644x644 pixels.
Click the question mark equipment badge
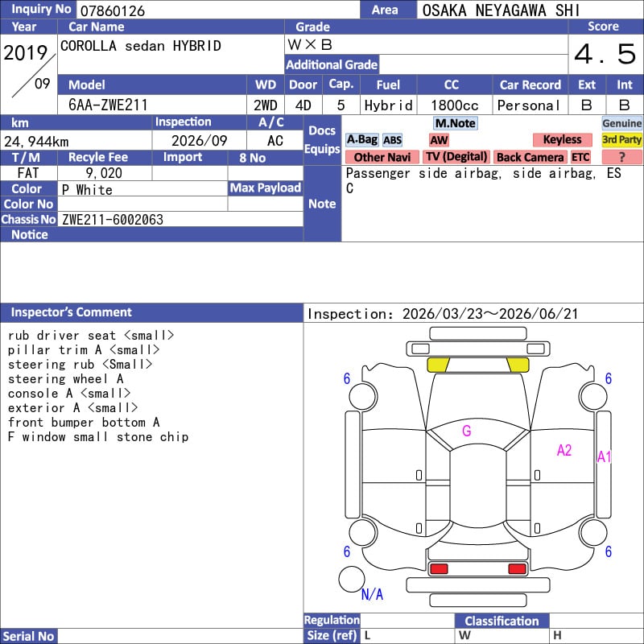coord(621,158)
